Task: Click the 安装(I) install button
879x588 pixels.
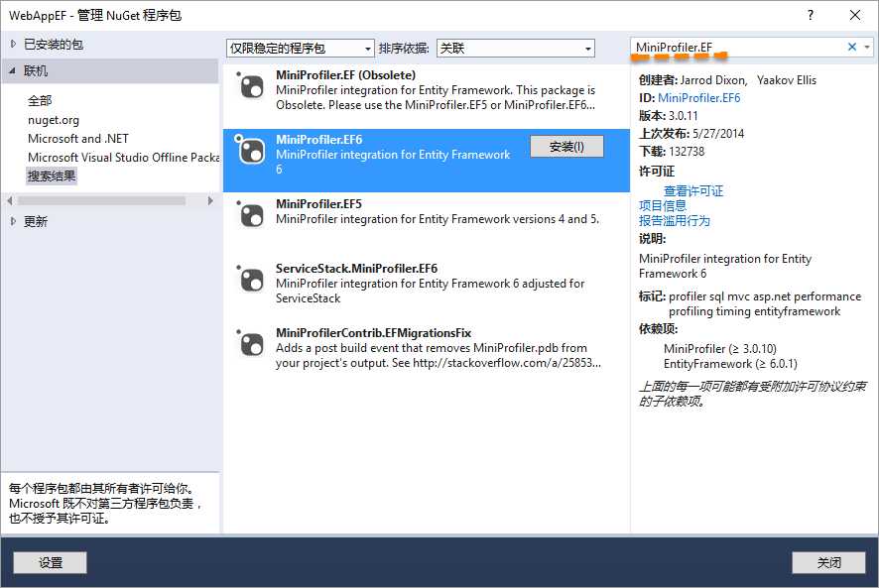Action: coord(566,147)
